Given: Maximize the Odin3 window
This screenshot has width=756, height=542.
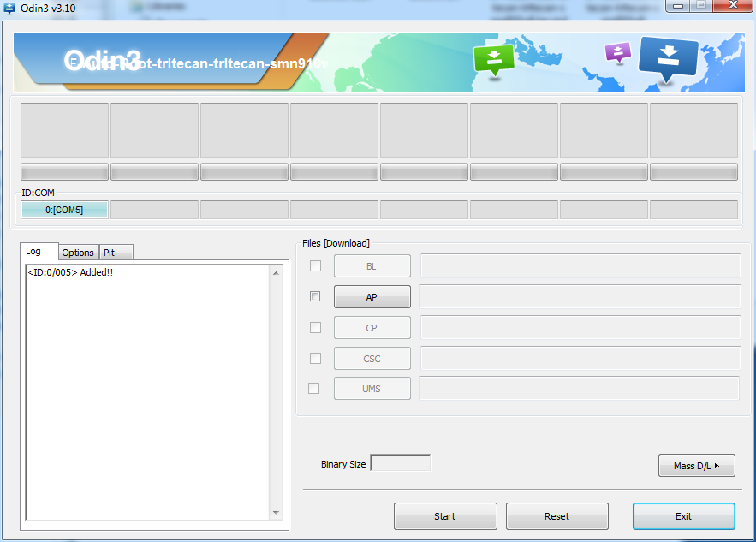Looking at the screenshot, I should coord(701,5).
